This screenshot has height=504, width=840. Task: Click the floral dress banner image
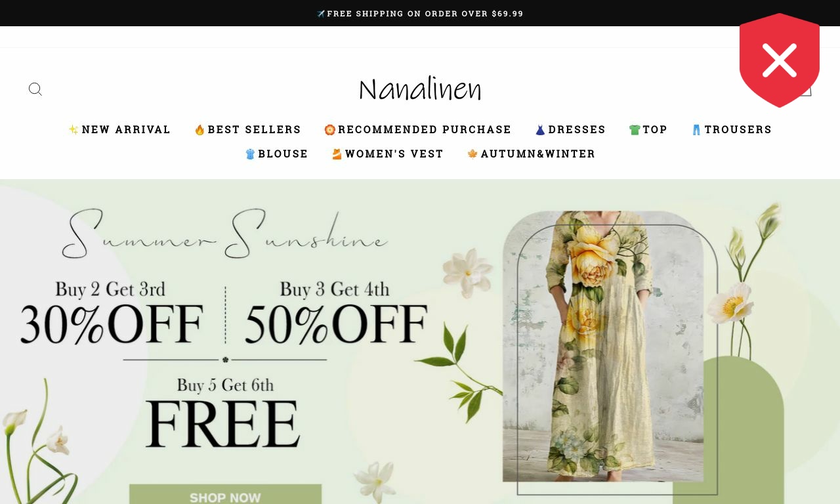coord(603,346)
